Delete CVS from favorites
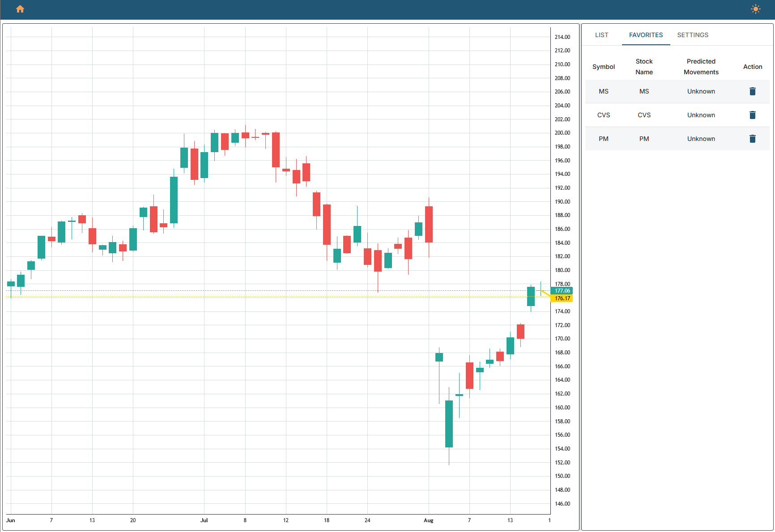The image size is (775, 532). [752, 115]
